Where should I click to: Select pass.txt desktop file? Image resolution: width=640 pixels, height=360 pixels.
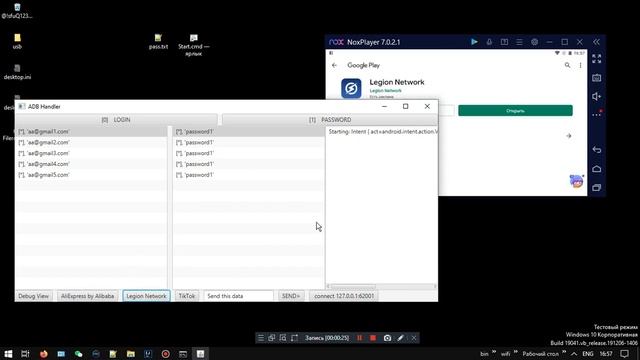pos(158,42)
